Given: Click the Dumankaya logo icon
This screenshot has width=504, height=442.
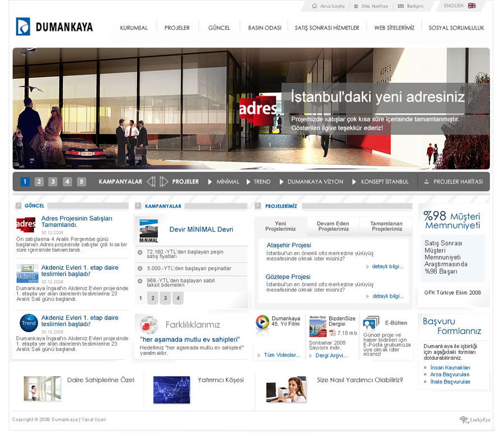Looking at the screenshot, I should [23, 26].
